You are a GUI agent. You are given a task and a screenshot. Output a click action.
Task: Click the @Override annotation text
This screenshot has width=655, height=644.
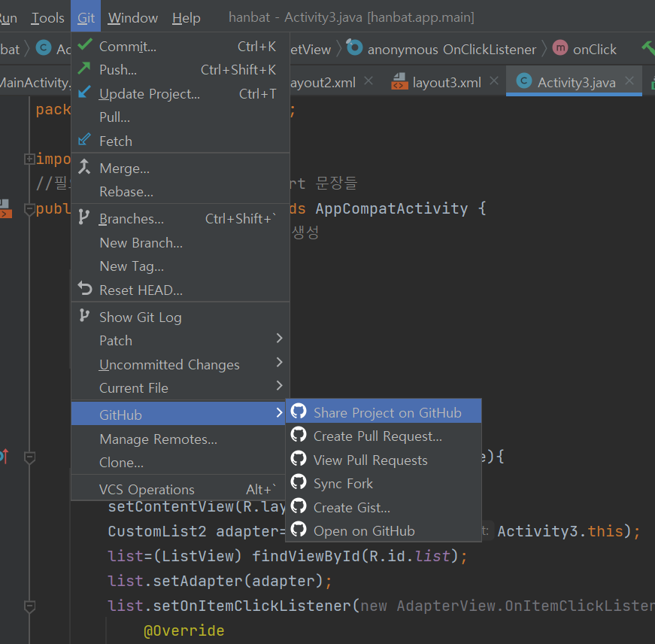click(x=183, y=630)
